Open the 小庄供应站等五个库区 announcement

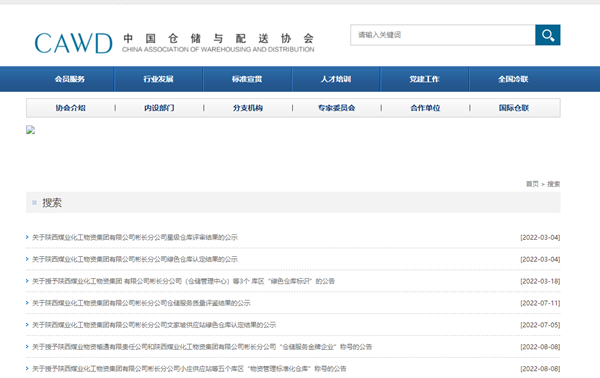point(189,368)
